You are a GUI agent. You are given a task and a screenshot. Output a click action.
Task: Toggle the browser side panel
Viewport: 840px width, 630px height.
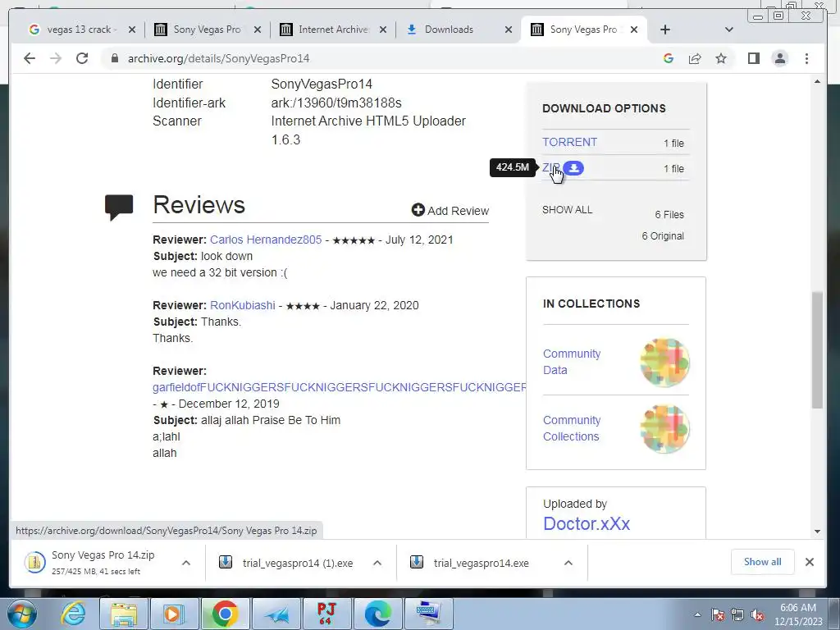(754, 58)
